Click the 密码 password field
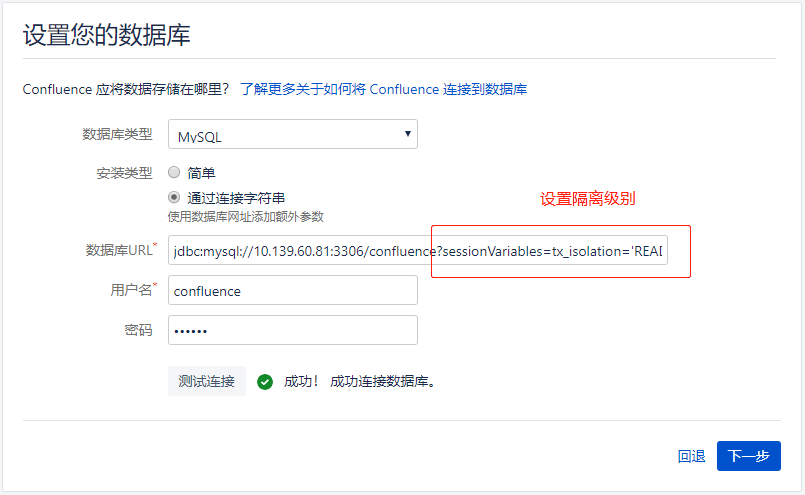Screen dimensions: 805x495 pos(292,330)
